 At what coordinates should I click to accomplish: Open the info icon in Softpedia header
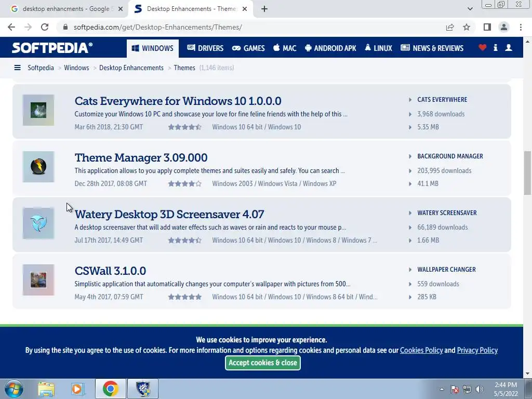click(x=495, y=48)
